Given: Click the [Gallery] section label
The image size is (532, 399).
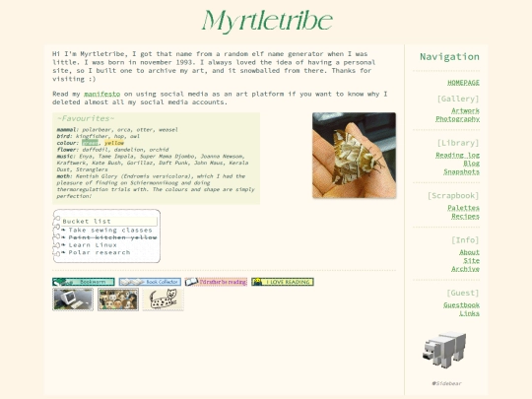Looking at the screenshot, I should pos(458,99).
